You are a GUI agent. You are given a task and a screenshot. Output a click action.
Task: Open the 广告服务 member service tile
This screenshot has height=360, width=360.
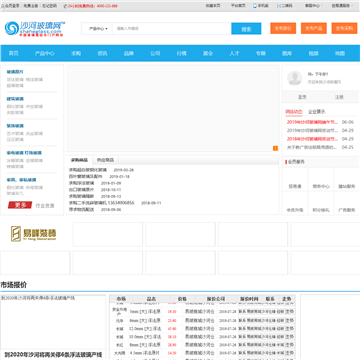346,203
